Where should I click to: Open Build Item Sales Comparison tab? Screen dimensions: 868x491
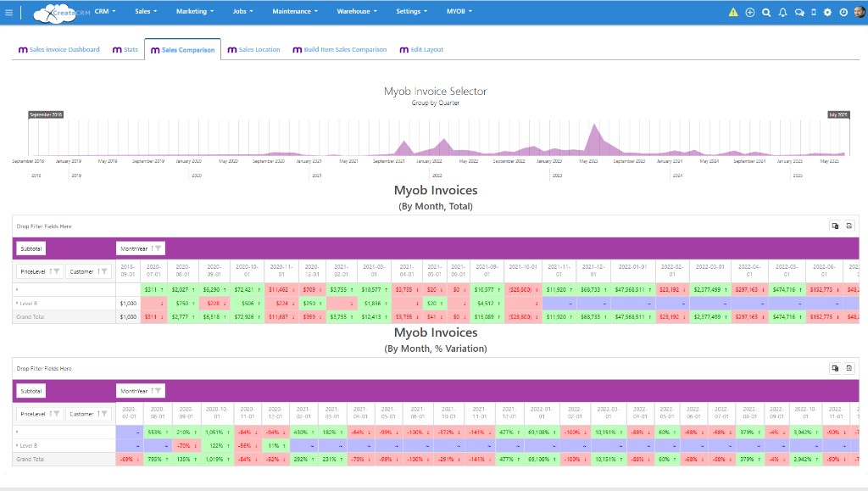[340, 49]
